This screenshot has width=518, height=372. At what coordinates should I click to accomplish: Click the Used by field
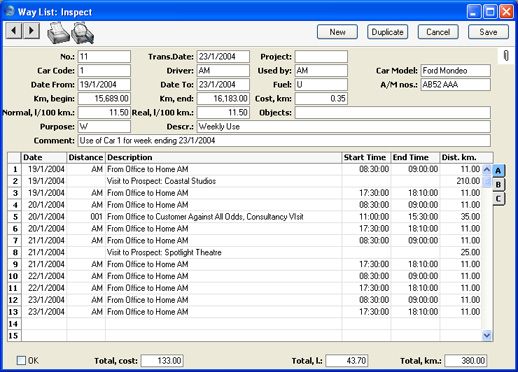point(321,70)
